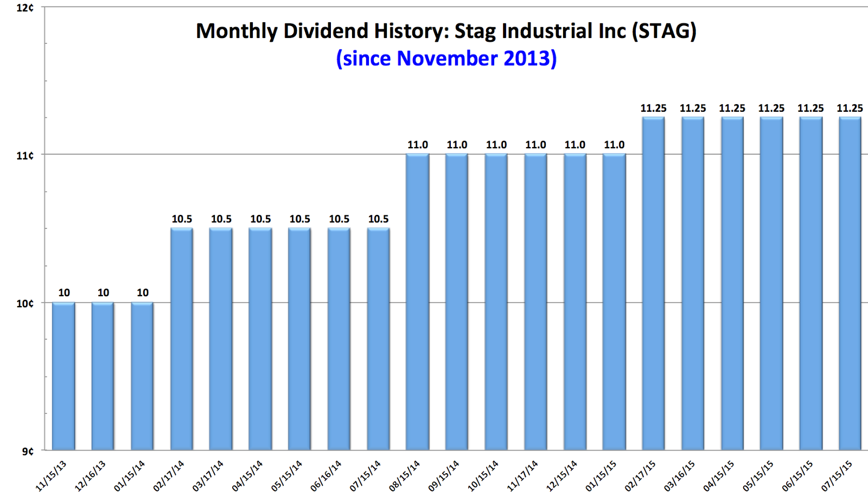The height and width of the screenshot is (503, 868).
Task: Select the blue subtitle "since November 2013"
Action: pyautogui.click(x=446, y=59)
